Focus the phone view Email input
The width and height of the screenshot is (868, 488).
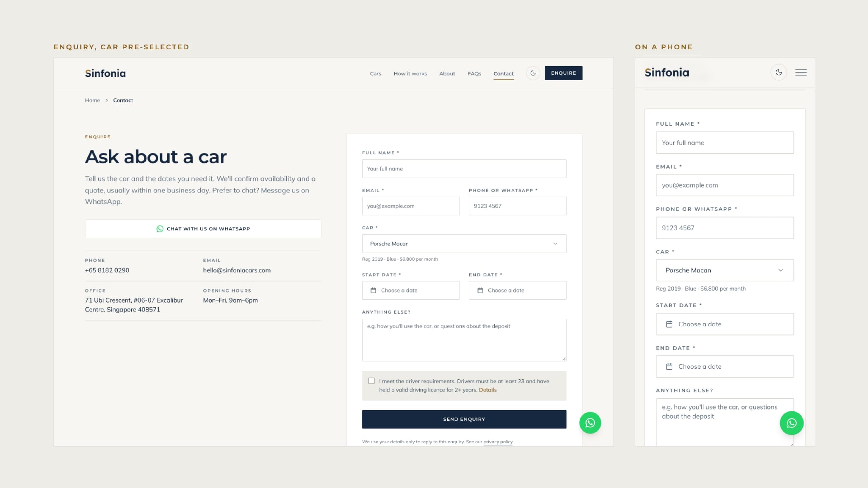tap(724, 185)
